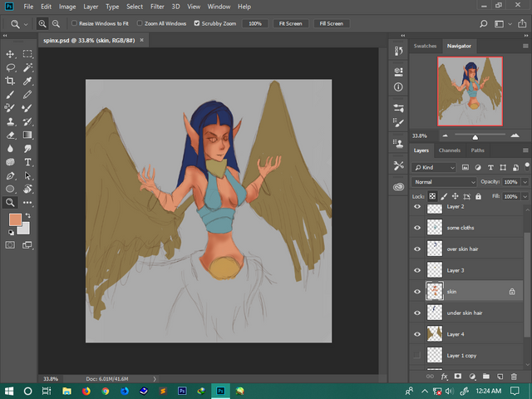Open the Navigator panel menu
Screen dimensions: 532x399
click(x=525, y=46)
